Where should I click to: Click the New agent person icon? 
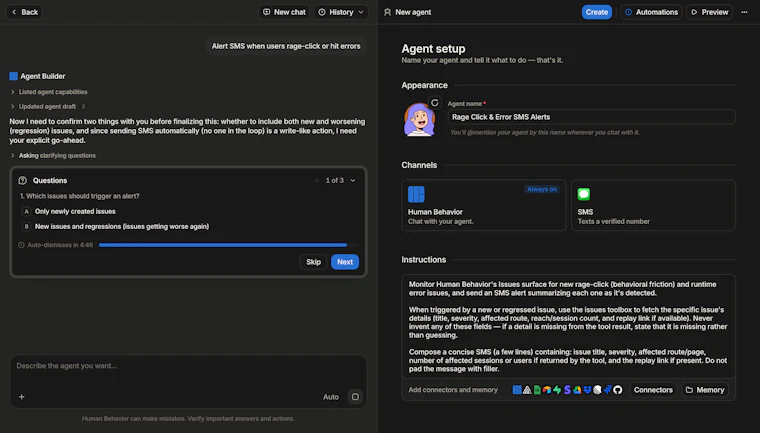coord(387,12)
